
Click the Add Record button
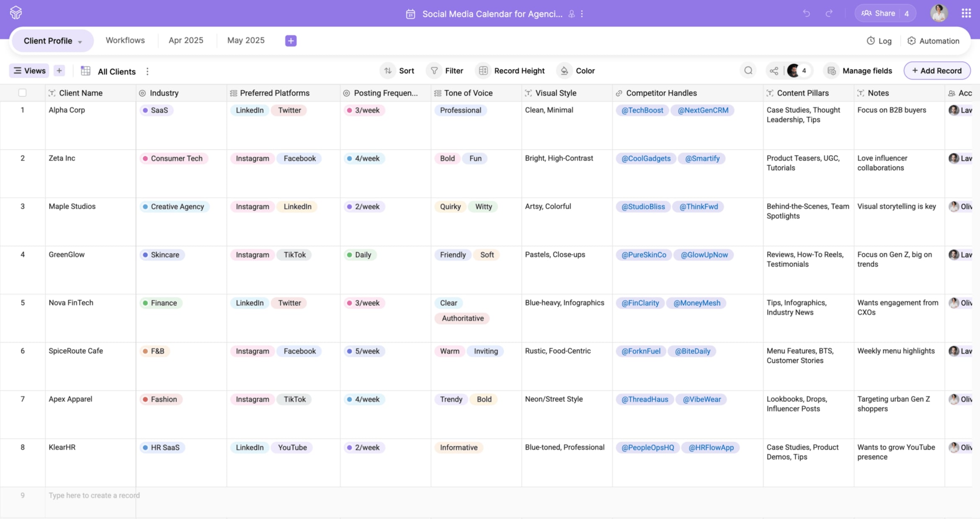(x=937, y=71)
